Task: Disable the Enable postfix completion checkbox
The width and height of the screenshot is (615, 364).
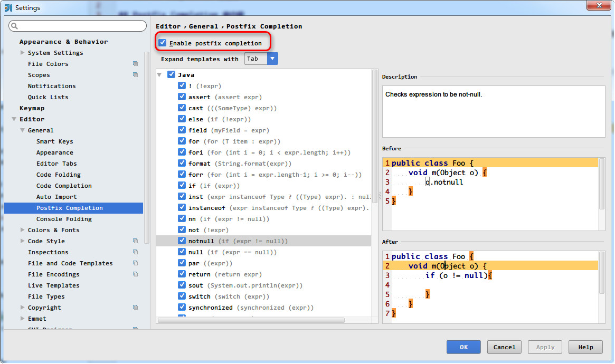Action: click(x=163, y=43)
